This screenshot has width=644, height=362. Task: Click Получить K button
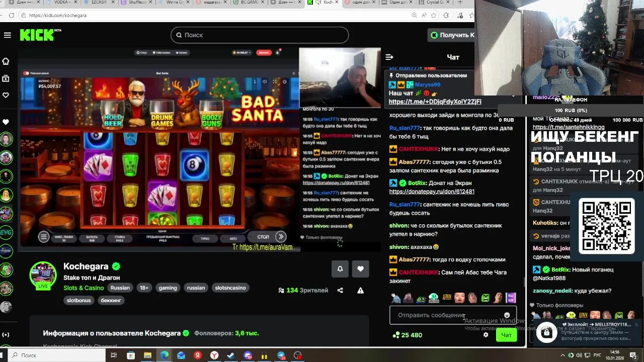pos(452,35)
